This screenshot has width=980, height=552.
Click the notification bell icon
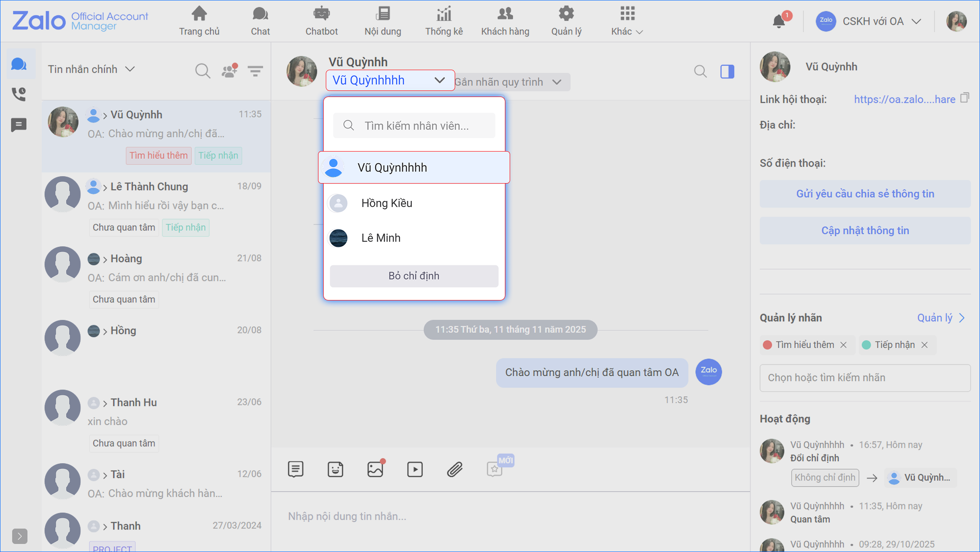[779, 21]
